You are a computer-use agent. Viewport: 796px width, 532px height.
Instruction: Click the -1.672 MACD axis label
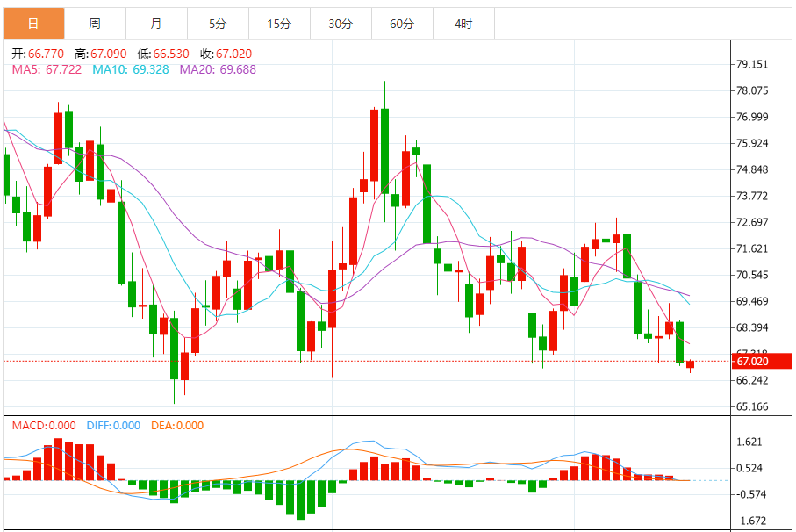(x=751, y=521)
